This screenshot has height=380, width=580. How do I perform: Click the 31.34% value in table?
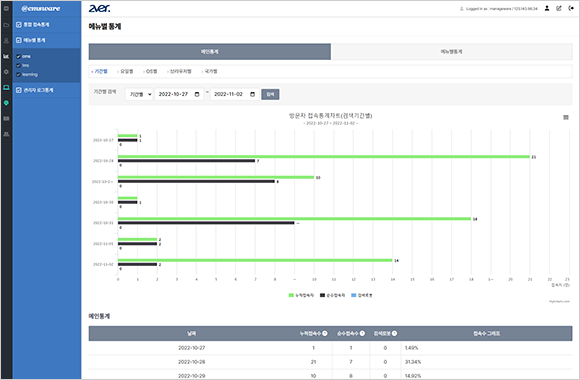(x=413, y=362)
